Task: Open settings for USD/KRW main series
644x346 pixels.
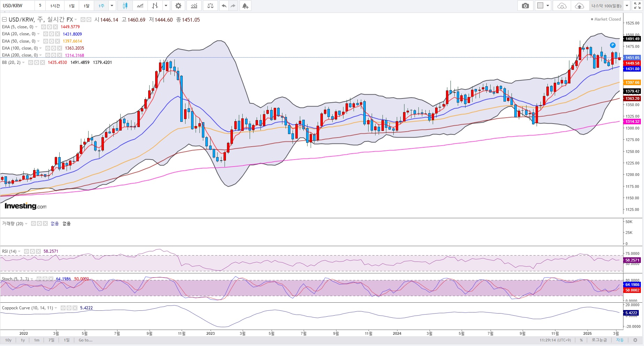Action: (x=89, y=20)
